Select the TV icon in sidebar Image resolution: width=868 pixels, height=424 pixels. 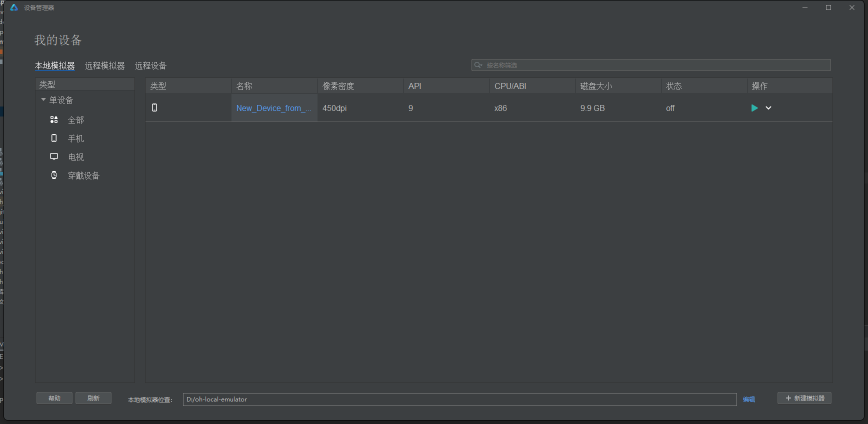[x=54, y=156]
